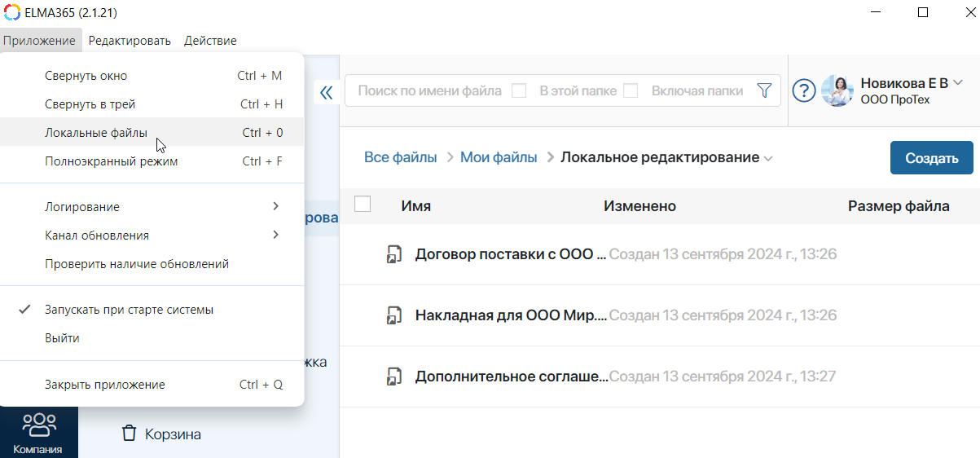Toggle the 'Включая папки' checkbox

[x=631, y=90]
